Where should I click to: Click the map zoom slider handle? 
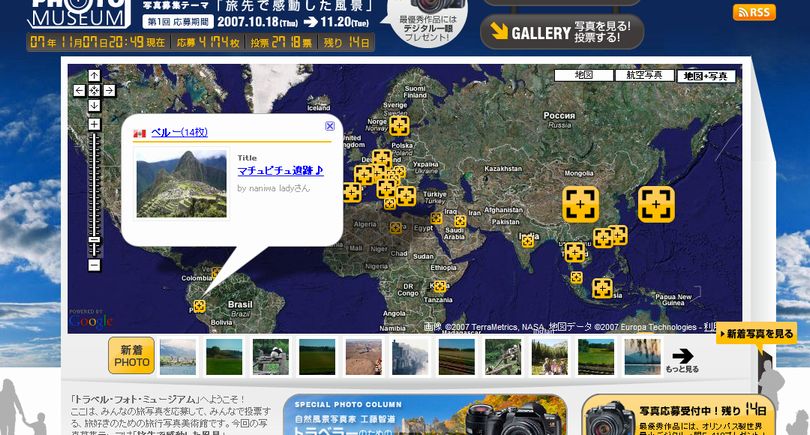coord(94,240)
